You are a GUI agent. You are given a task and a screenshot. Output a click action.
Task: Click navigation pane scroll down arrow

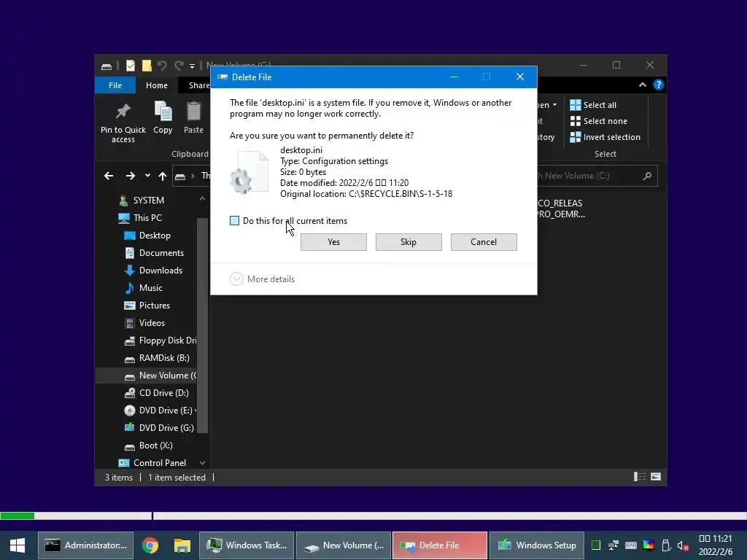click(203, 463)
